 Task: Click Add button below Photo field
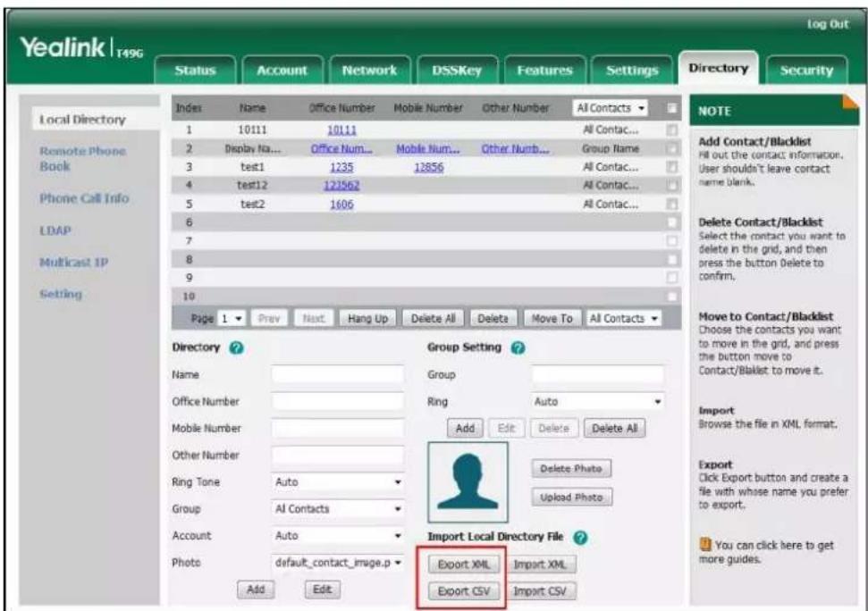[x=255, y=590]
